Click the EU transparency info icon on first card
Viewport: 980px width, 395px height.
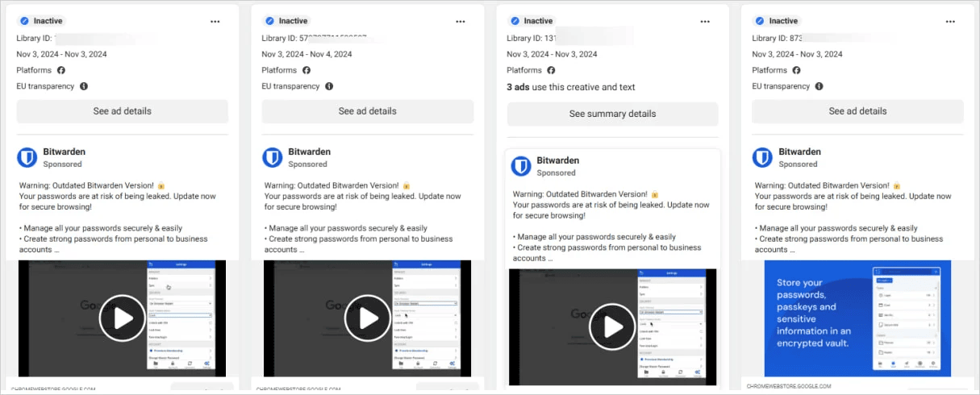point(84,86)
